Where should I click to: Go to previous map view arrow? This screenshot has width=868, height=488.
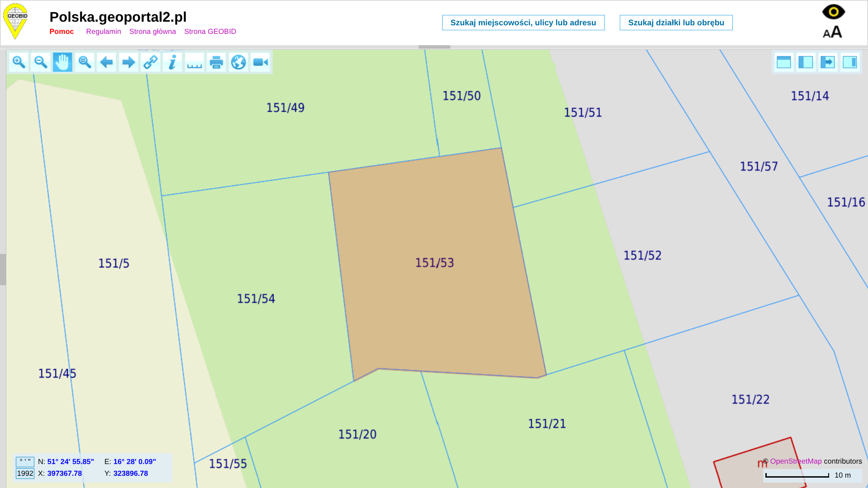[x=107, y=62]
